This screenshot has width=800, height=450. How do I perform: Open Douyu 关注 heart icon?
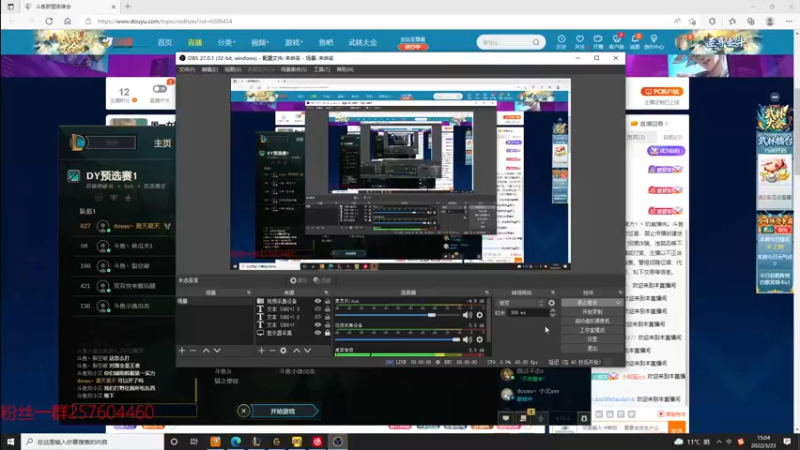pyautogui.click(x=580, y=41)
